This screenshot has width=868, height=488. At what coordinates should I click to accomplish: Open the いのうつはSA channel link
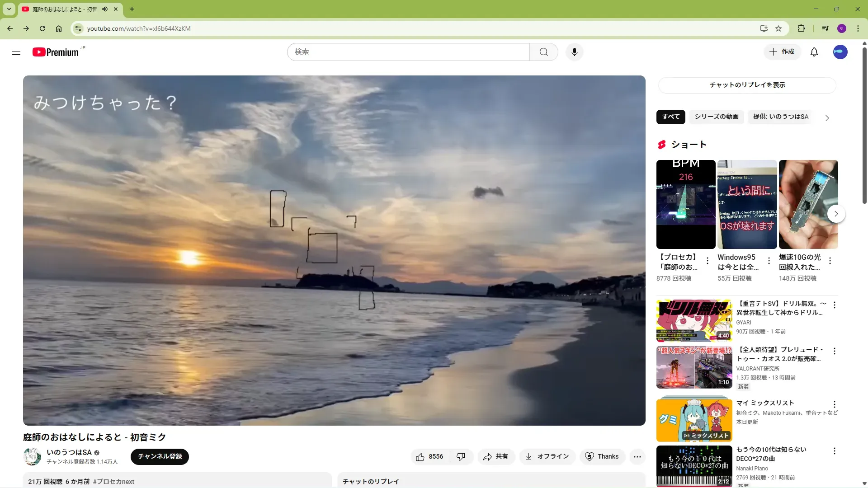(69, 452)
